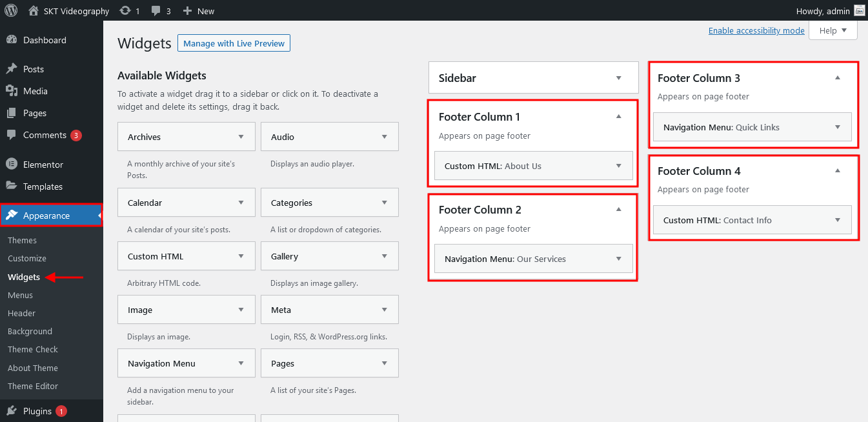Expand the Meta widget arrow
868x422 pixels.
385,310
